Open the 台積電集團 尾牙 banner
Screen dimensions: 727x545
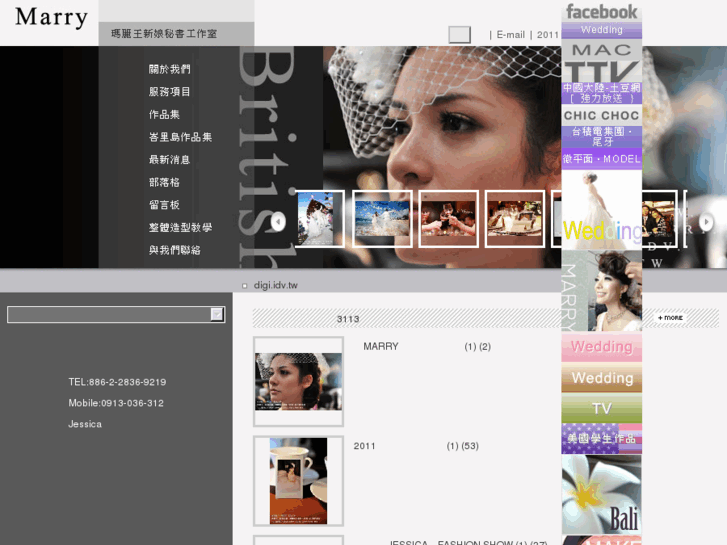click(x=601, y=136)
